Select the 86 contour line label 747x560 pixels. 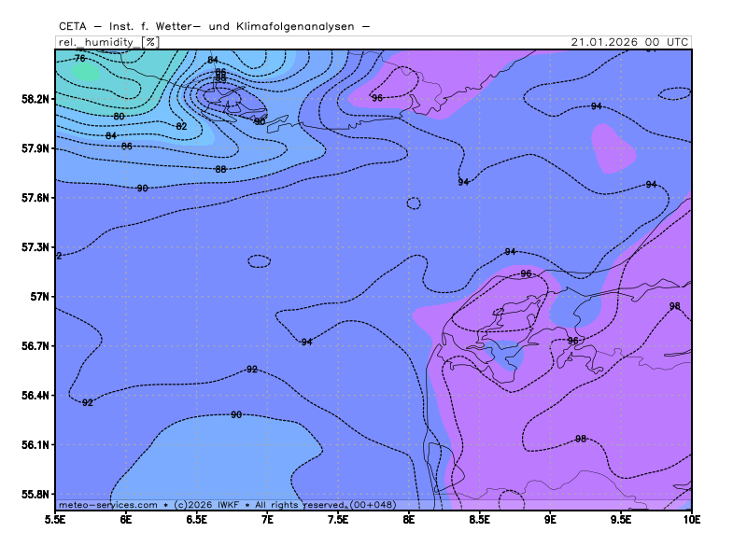pyautogui.click(x=127, y=147)
